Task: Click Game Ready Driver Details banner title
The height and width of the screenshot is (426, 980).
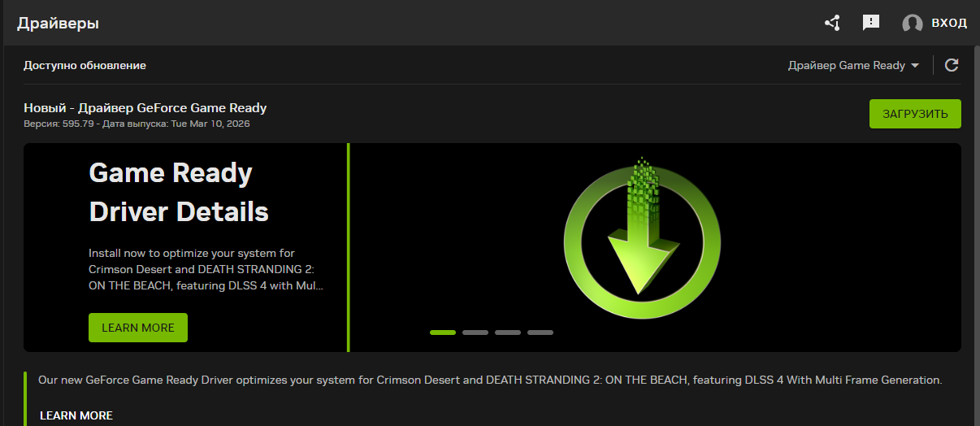Action: tap(179, 193)
